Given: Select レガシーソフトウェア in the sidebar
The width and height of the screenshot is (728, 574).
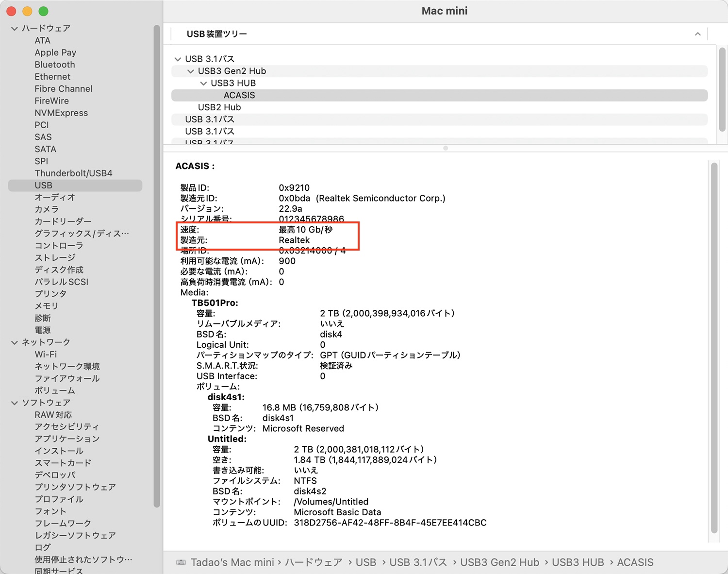Looking at the screenshot, I should pyautogui.click(x=75, y=536).
